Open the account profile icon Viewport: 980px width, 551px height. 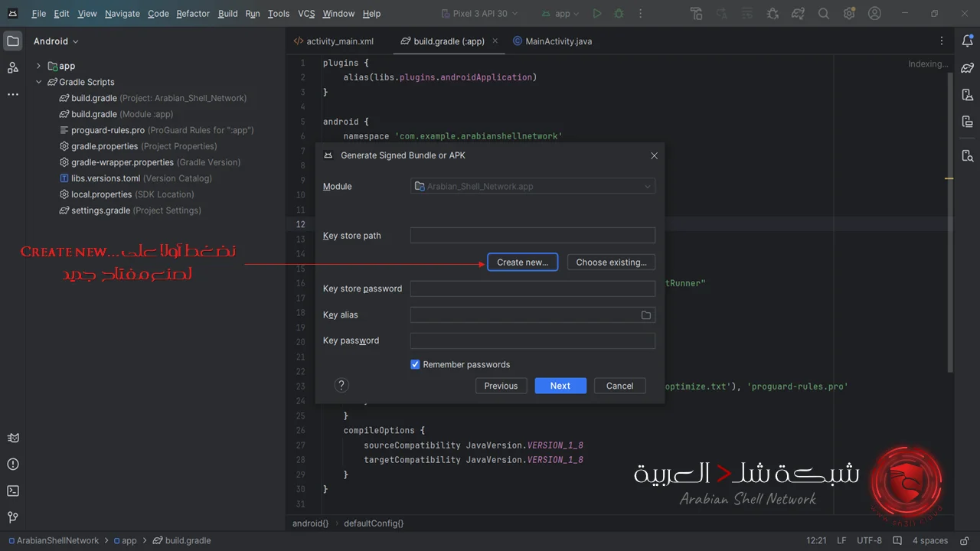pos(875,14)
